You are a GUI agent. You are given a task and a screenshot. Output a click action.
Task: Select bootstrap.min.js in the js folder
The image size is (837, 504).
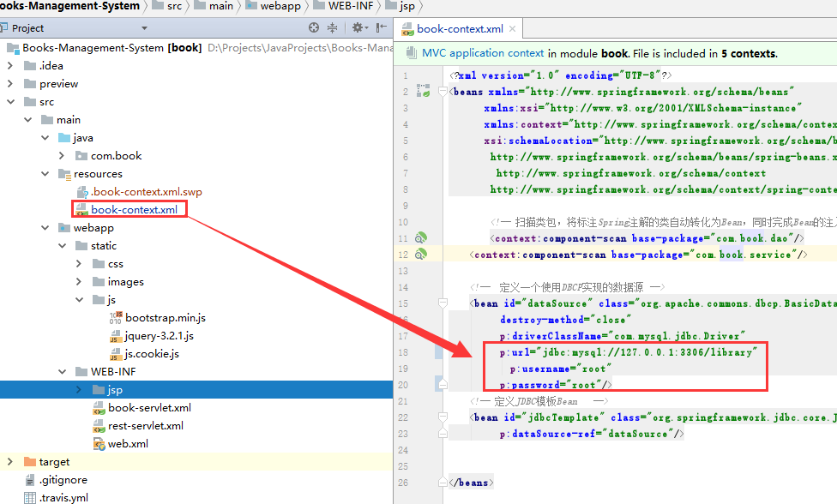coord(165,318)
